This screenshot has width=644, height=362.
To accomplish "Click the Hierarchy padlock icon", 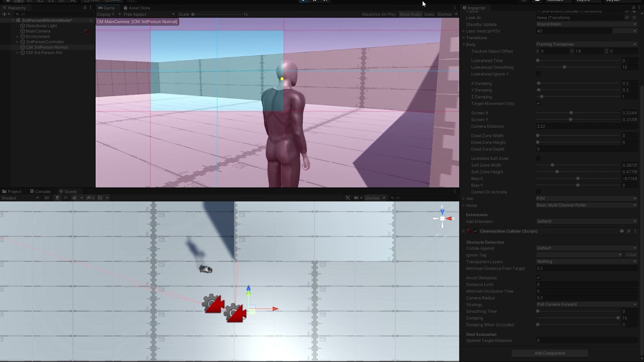I will [x=85, y=8].
